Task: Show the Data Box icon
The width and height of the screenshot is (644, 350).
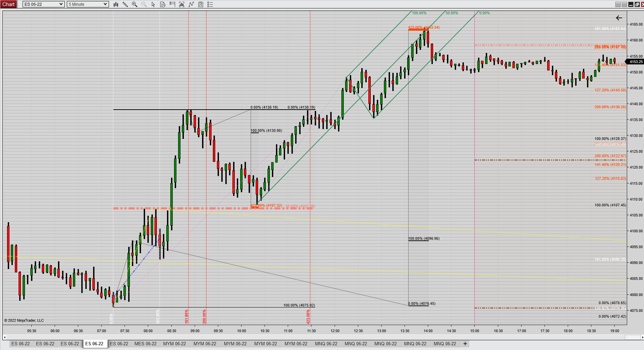Action: coord(163,4)
